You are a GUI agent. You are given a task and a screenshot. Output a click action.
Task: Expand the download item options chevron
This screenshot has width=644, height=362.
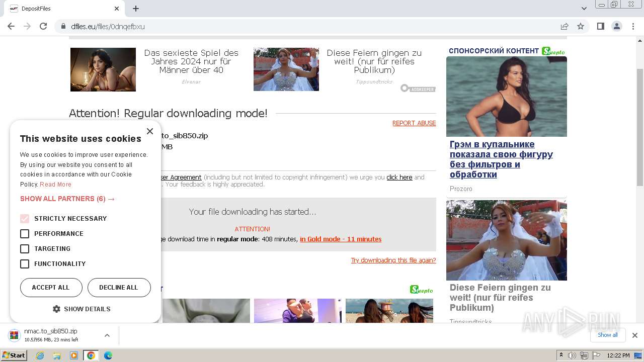click(x=107, y=335)
